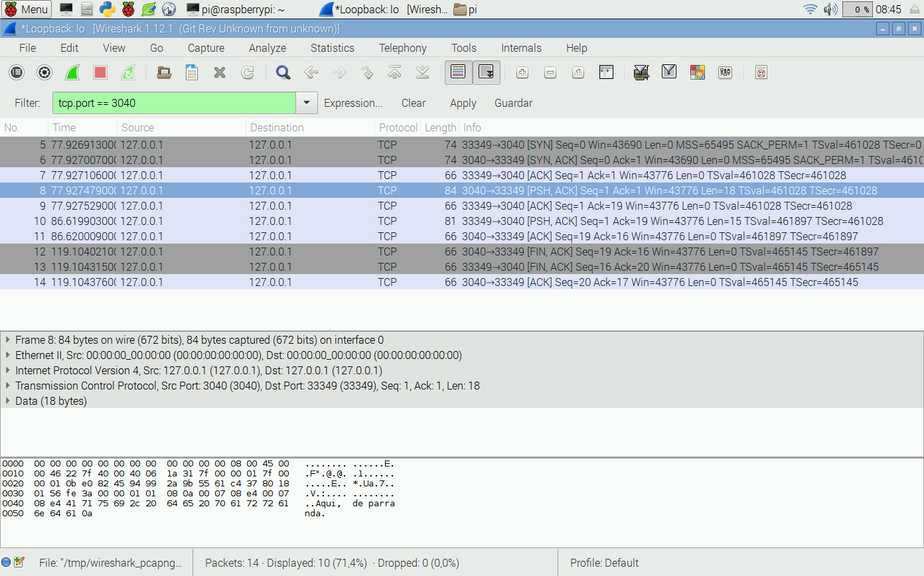Toggle packet colorize button
This screenshot has height=576, width=924.
point(458,72)
